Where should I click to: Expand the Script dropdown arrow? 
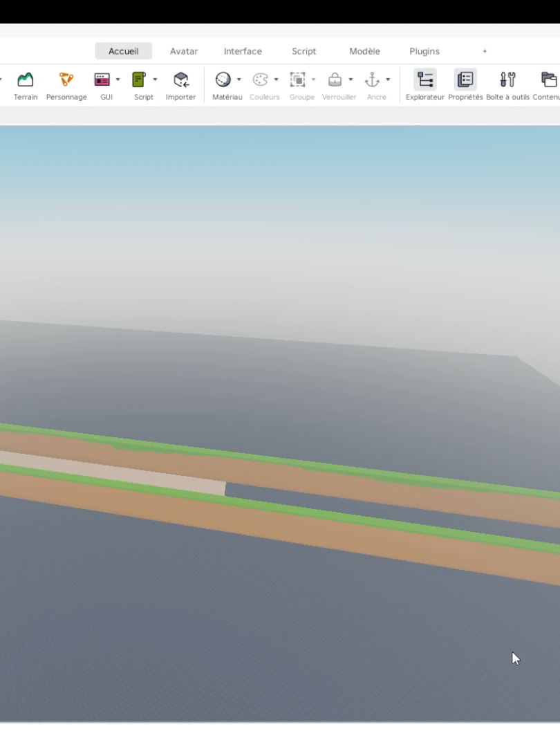[155, 80]
